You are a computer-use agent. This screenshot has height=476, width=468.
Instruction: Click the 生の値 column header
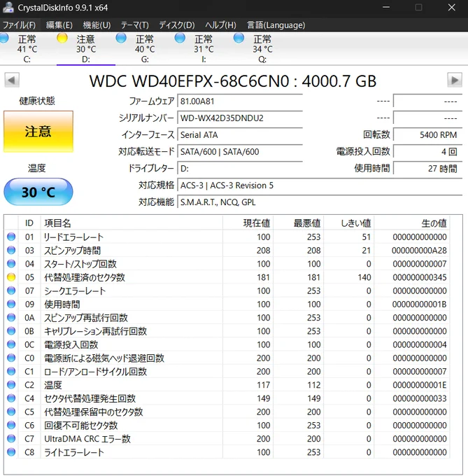click(412, 223)
